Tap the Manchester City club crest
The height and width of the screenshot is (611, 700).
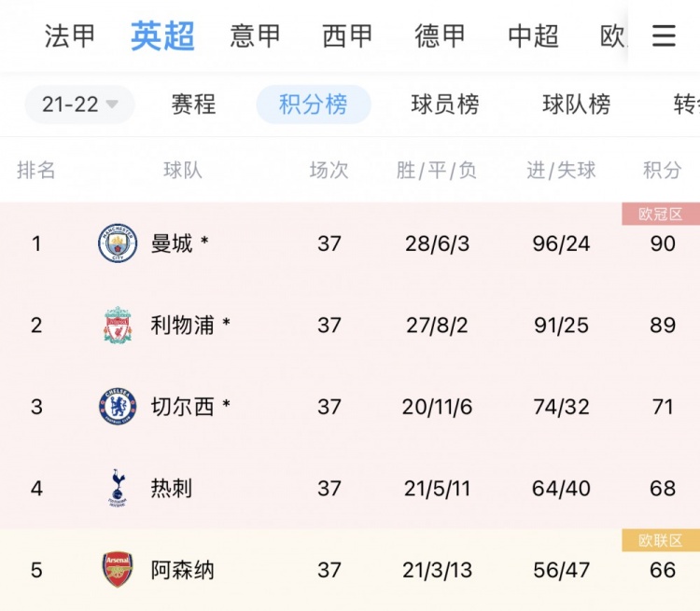click(x=118, y=243)
